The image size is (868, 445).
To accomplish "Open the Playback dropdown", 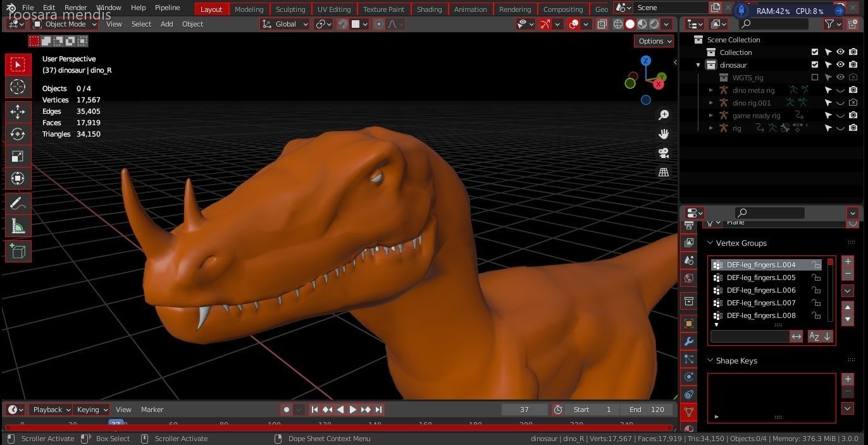I will click(51, 410).
